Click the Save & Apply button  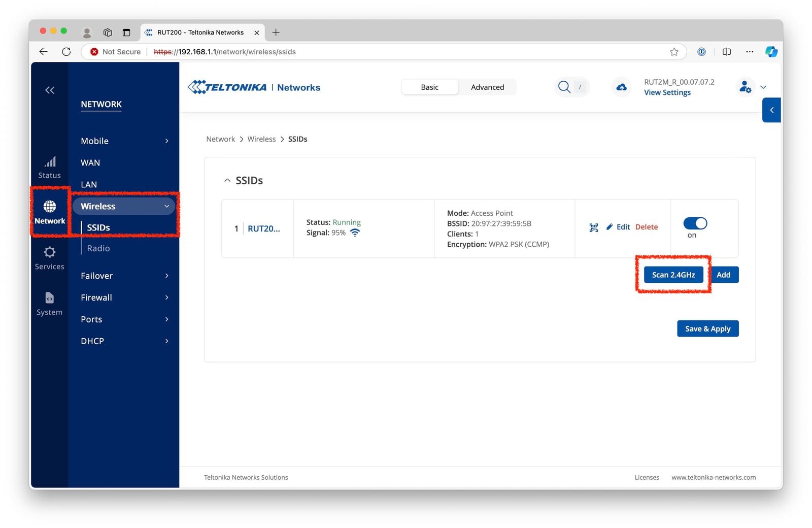tap(707, 328)
